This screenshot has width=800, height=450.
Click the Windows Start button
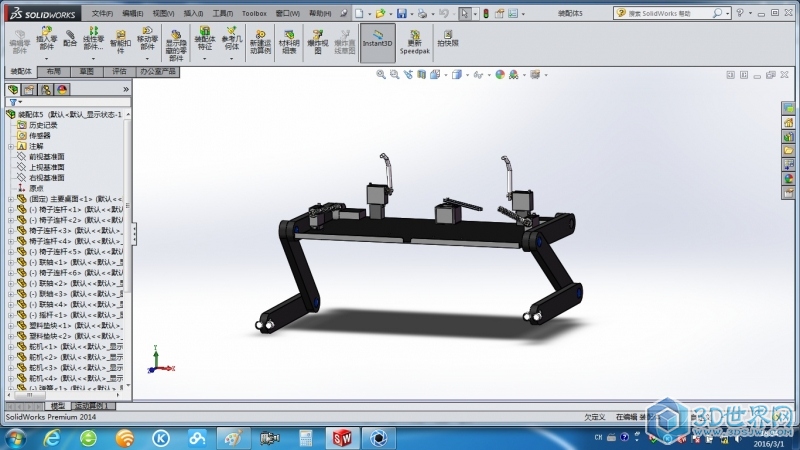tap(17, 438)
